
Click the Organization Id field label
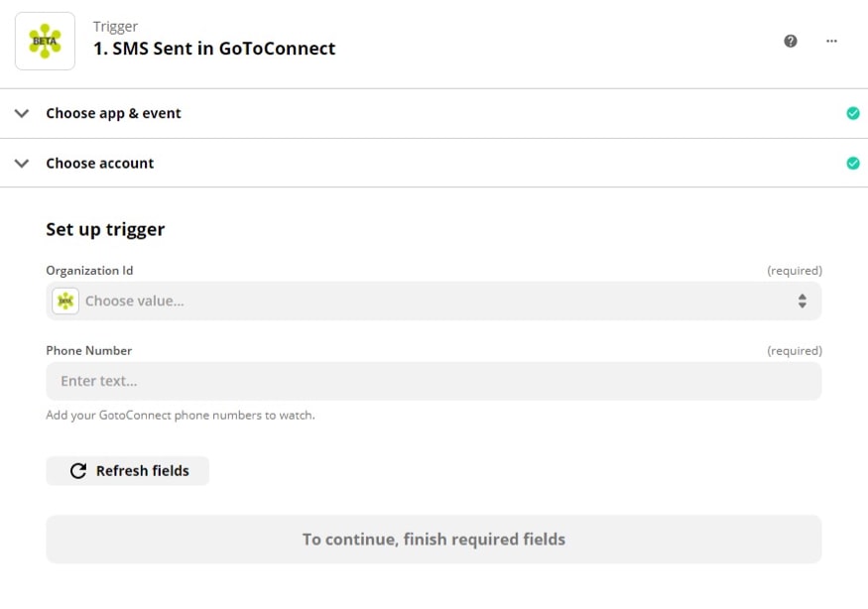89,270
